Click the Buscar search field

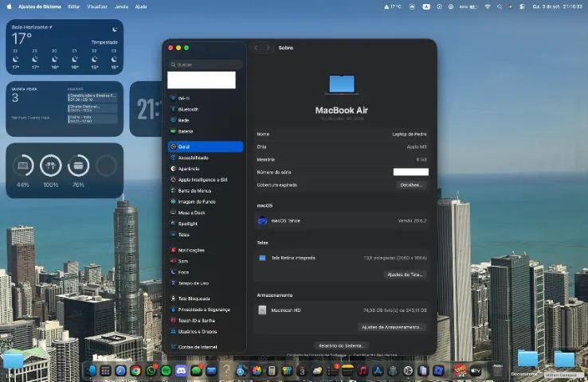click(x=205, y=64)
